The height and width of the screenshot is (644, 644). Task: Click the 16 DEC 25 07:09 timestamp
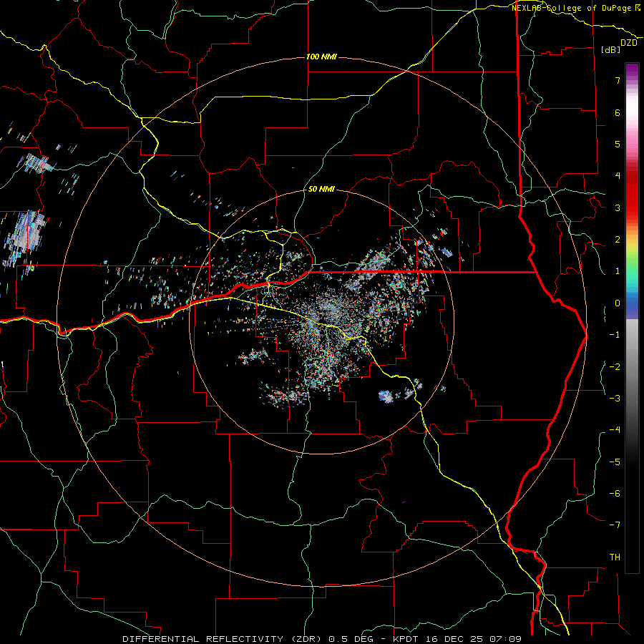[474, 639]
